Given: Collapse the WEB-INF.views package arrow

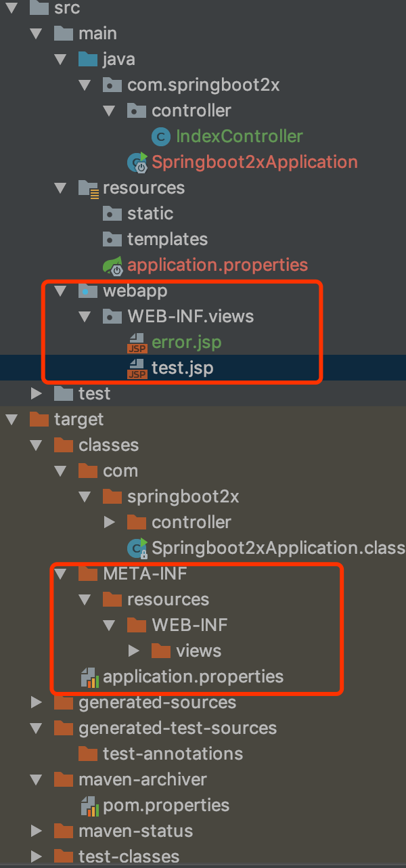Looking at the screenshot, I should click(85, 317).
